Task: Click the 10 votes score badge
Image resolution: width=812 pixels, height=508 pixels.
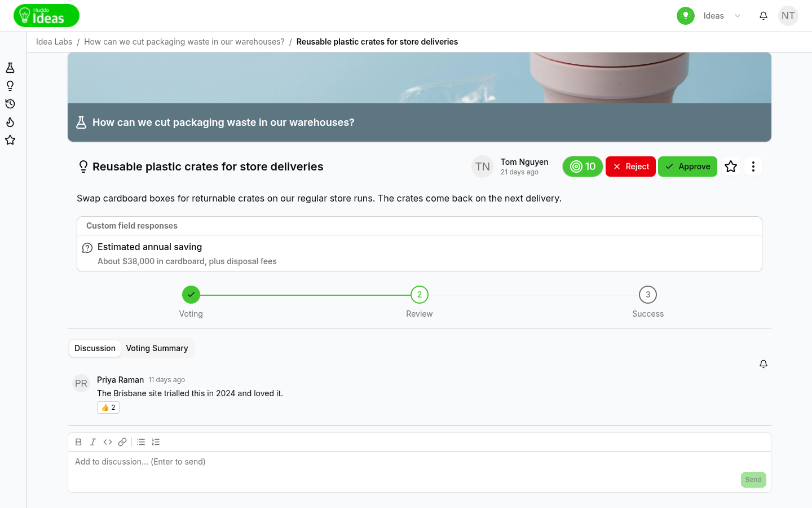Action: tap(582, 167)
